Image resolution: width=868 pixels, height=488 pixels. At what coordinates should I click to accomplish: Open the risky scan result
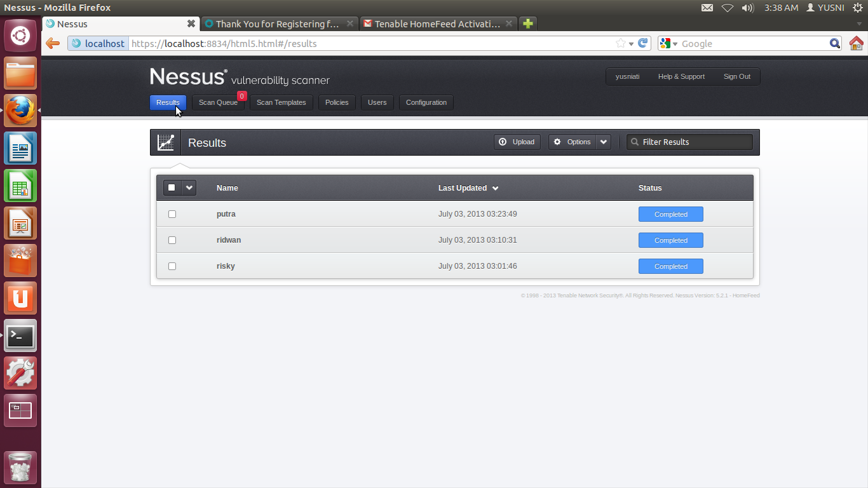tap(226, 266)
